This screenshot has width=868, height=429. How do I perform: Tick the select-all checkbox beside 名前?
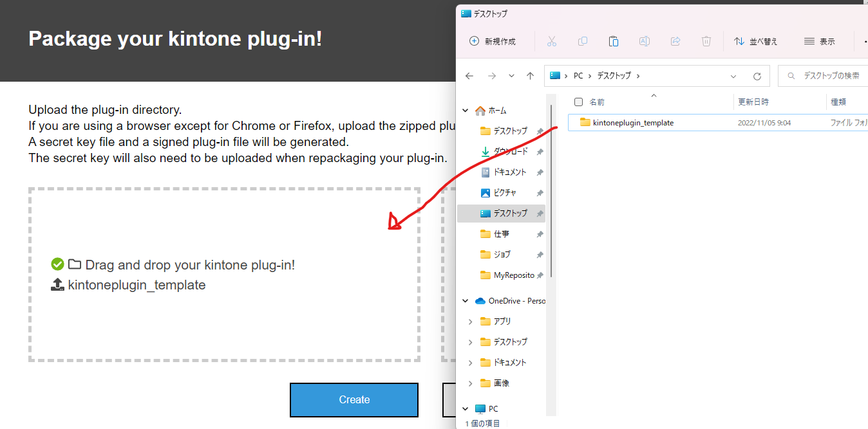coord(578,102)
